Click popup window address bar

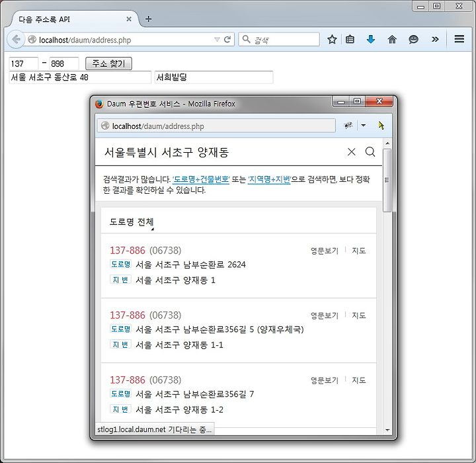tap(216, 126)
